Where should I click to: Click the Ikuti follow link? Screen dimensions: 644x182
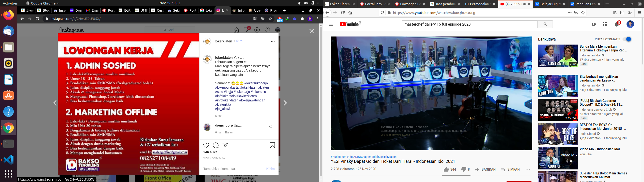point(239,41)
